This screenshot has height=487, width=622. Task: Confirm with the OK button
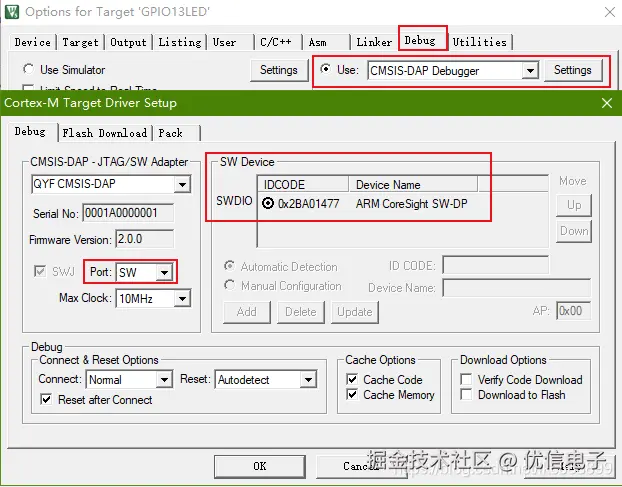(260, 466)
